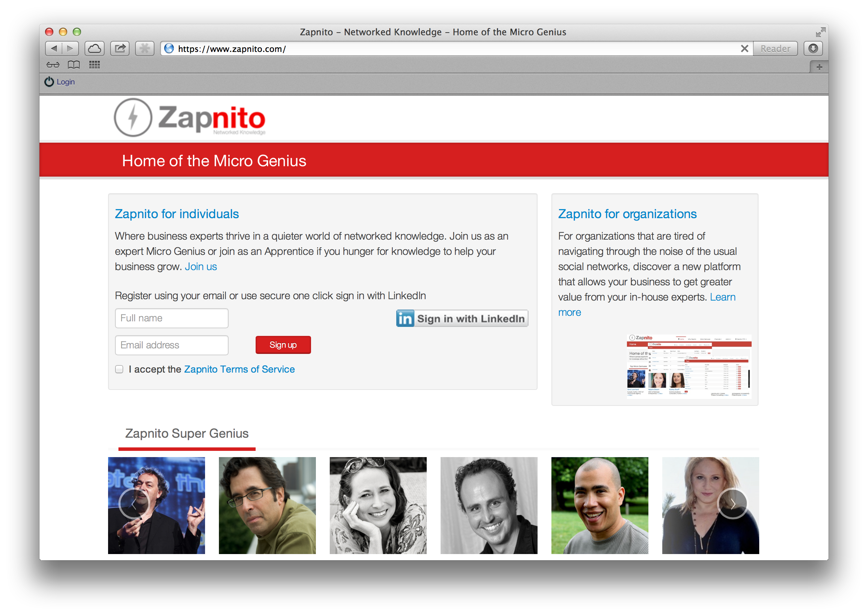The width and height of the screenshot is (868, 615).
Task: Open the iCloud tabs cloud button
Action: 94,48
